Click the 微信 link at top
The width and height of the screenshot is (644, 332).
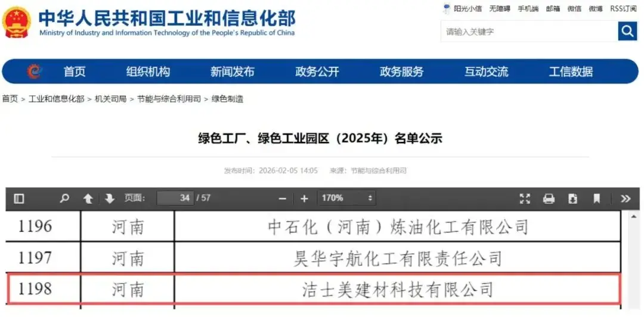click(x=574, y=8)
